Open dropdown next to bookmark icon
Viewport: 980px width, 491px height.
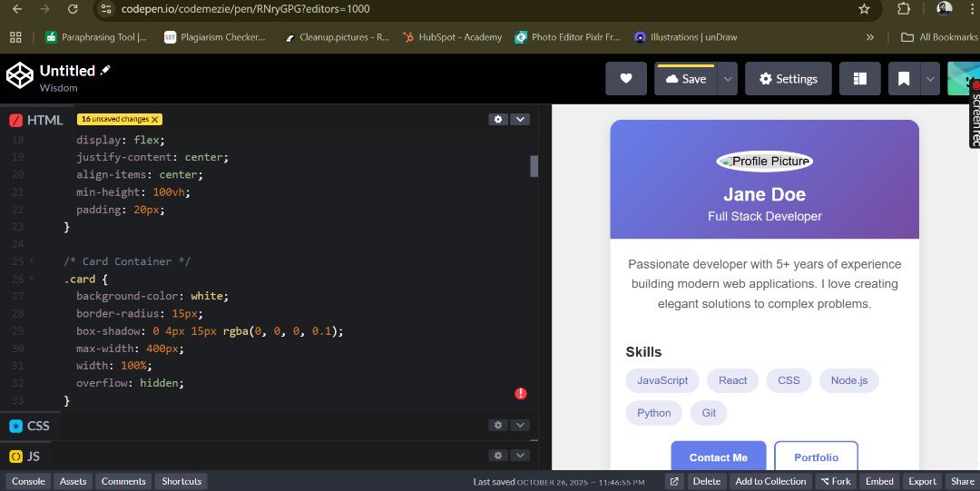coord(930,79)
